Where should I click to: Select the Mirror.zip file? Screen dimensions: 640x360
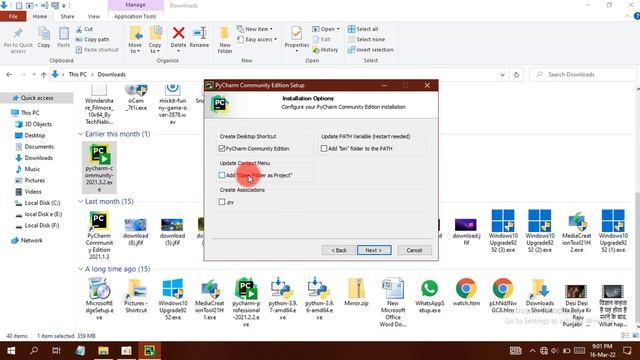click(356, 293)
